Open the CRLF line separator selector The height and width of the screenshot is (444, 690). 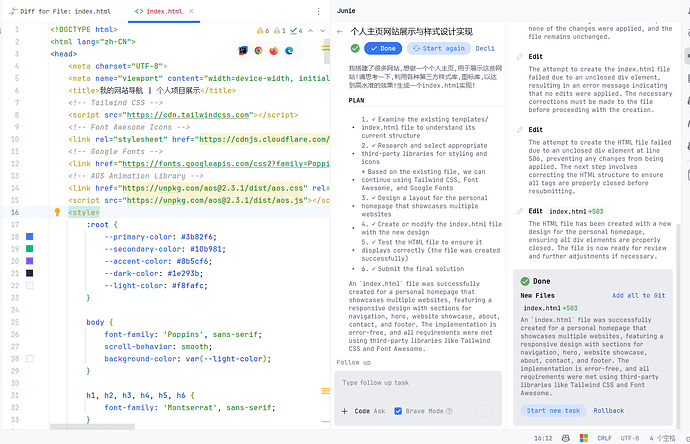click(605, 438)
